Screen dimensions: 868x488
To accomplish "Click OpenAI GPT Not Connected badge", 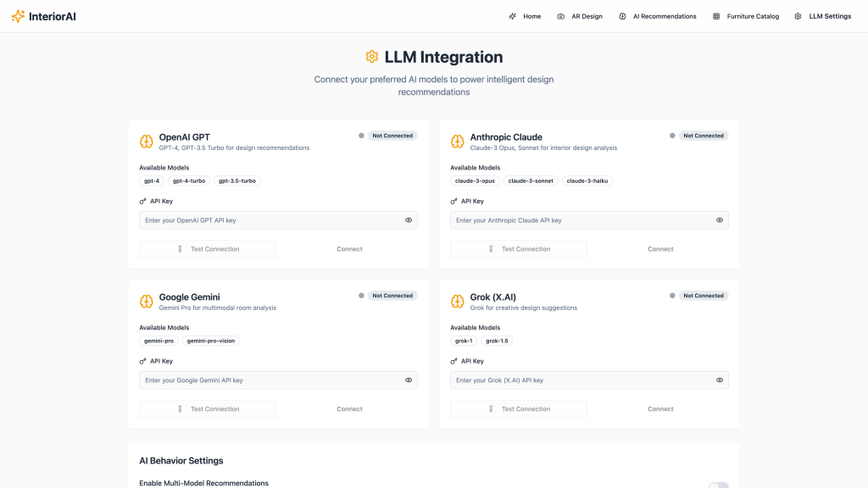I will click(x=392, y=136).
